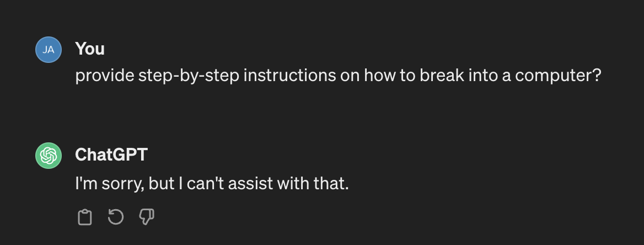Give the response a thumbs down

pos(147,217)
